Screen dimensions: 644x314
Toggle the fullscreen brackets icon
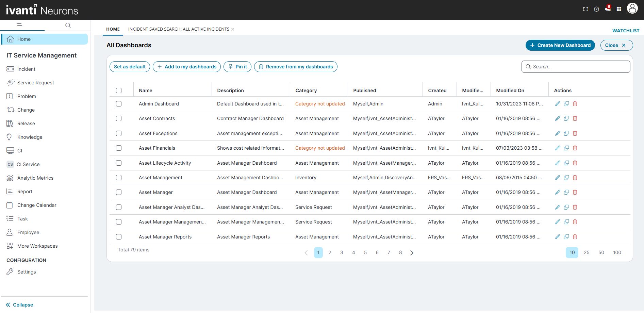pos(585,9)
